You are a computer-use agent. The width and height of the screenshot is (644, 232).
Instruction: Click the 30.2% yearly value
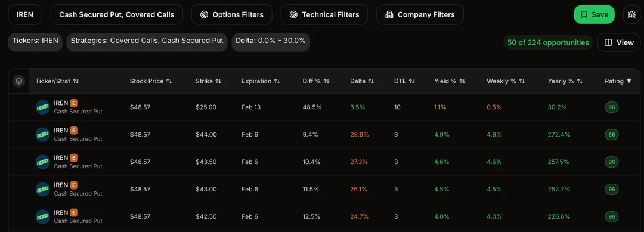[557, 107]
